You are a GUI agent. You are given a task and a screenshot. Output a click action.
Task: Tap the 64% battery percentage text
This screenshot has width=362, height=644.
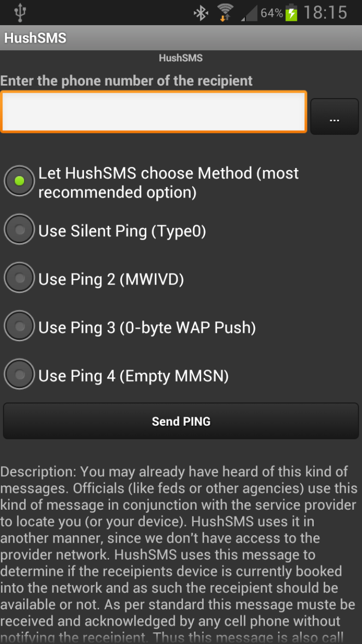coord(271,13)
